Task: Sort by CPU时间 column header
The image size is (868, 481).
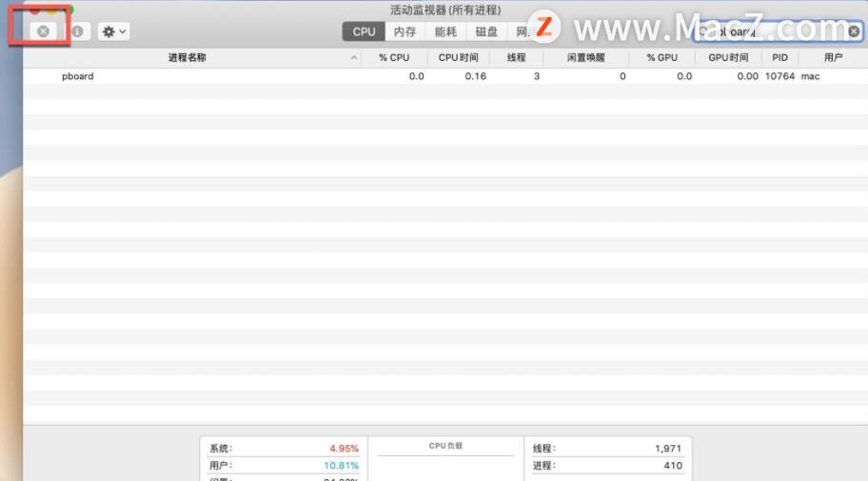Action: click(x=459, y=58)
